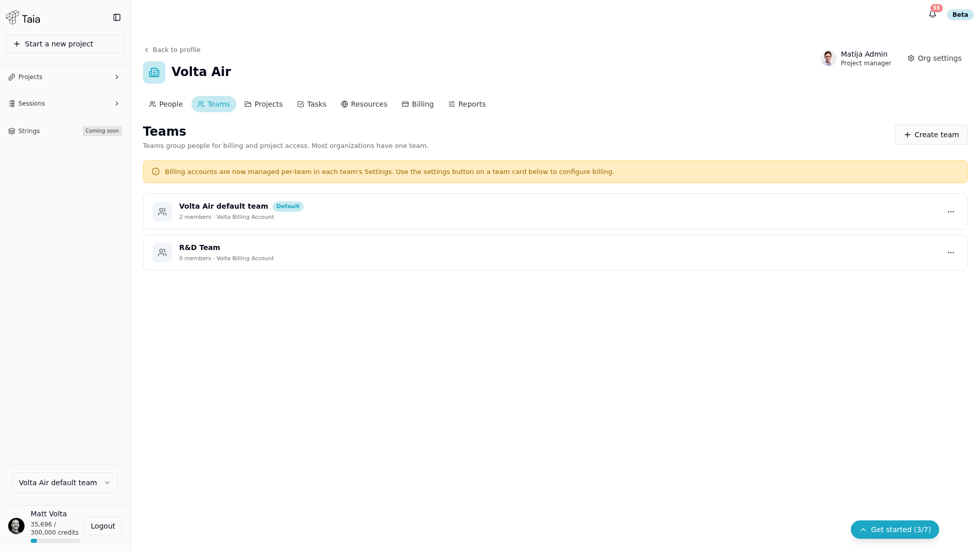This screenshot has height=551, width=980.
Task: Expand the Projects section chevron
Action: click(117, 77)
